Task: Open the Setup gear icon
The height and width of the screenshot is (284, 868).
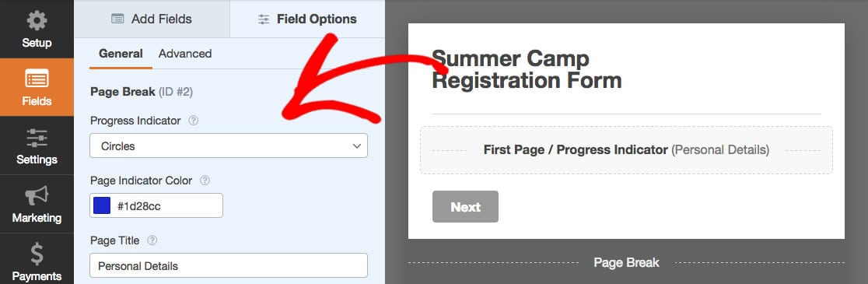Action: point(37,22)
